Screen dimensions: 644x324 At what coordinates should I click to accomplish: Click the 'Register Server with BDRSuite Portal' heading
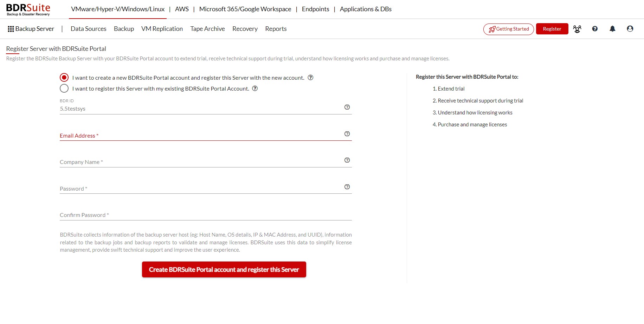coord(56,49)
